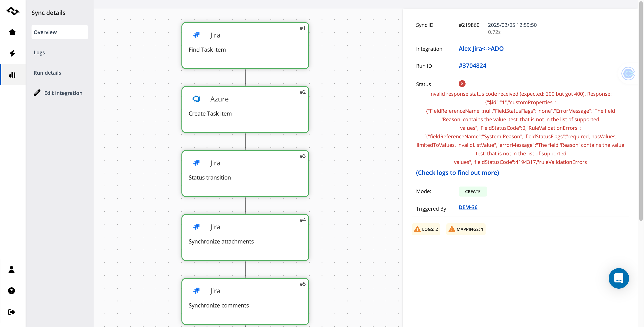Image resolution: width=644 pixels, height=327 pixels.
Task: Open the Run details tab
Action: [47, 72]
